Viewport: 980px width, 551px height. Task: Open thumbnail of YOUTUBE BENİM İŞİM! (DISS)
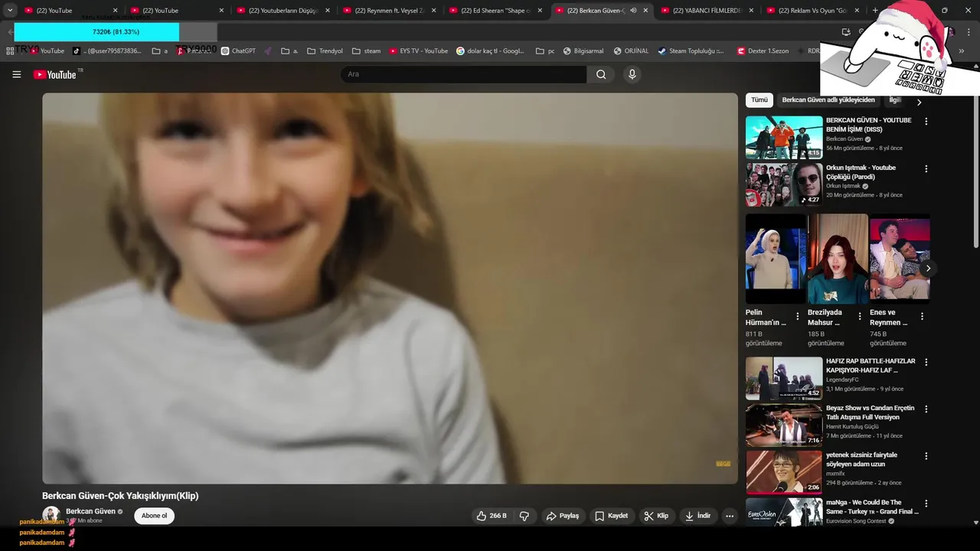(x=784, y=137)
